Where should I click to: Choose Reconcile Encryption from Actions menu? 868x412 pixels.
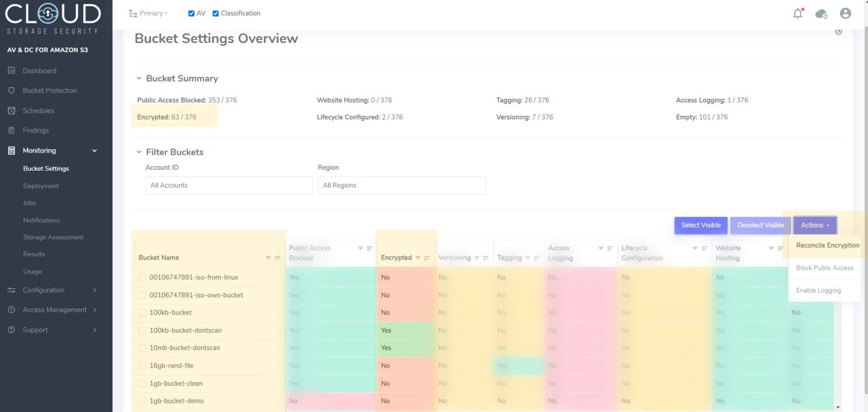coord(827,245)
